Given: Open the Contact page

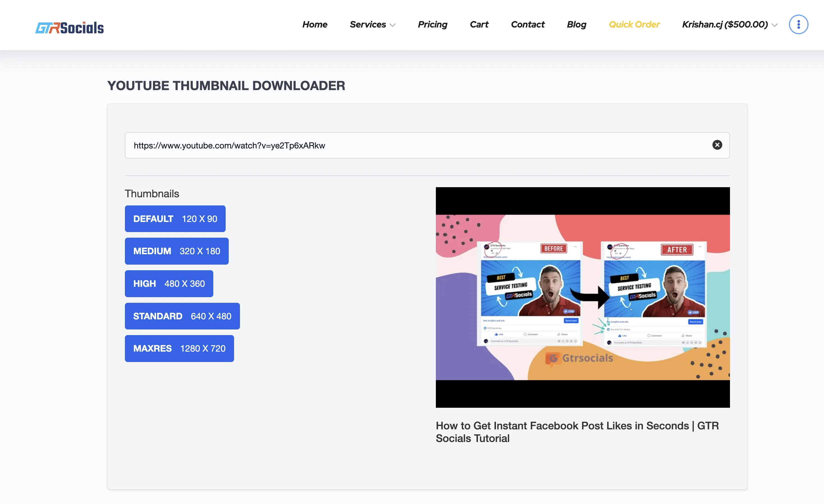Looking at the screenshot, I should (527, 24).
